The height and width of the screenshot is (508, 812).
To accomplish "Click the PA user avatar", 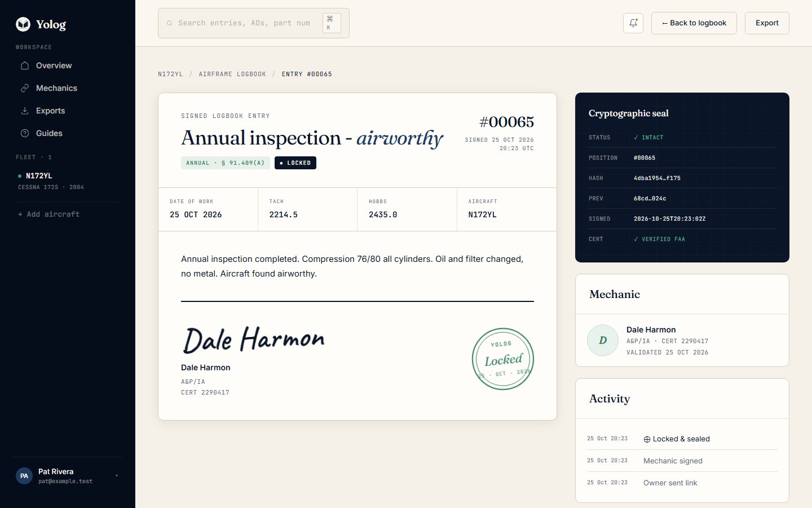I will [24, 476].
